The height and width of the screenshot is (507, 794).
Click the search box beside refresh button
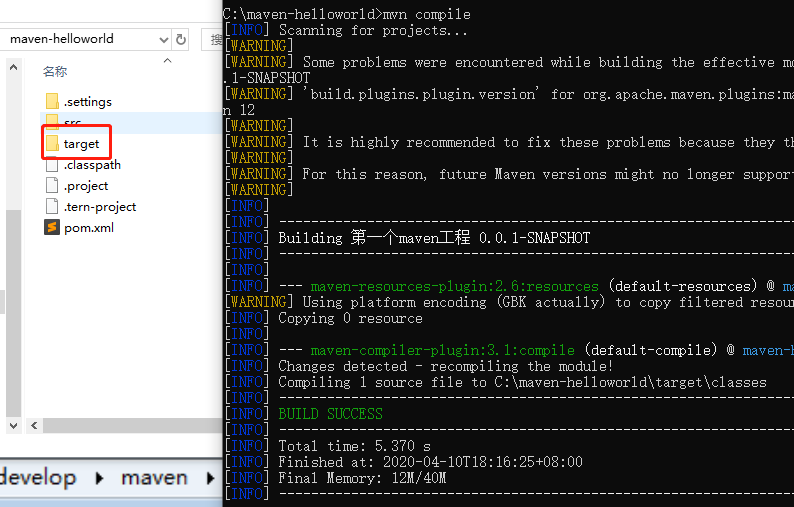(x=212, y=39)
